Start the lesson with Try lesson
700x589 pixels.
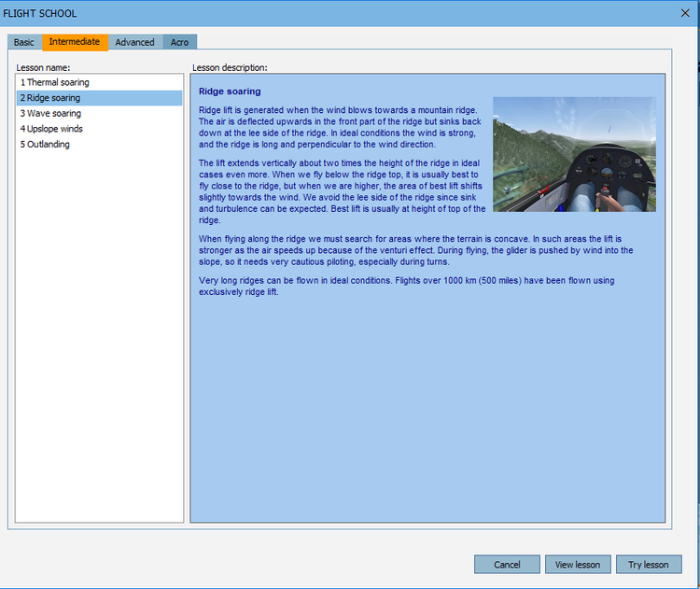649,565
